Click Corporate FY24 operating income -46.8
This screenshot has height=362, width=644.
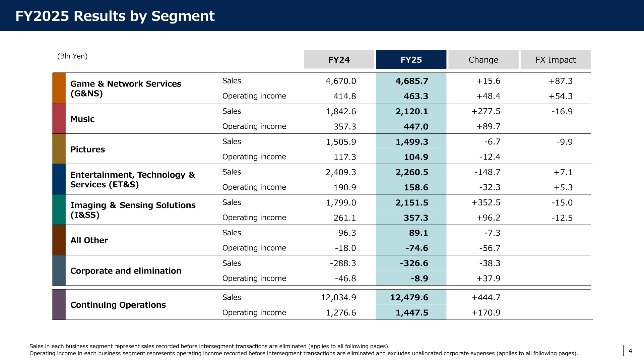coord(345,279)
